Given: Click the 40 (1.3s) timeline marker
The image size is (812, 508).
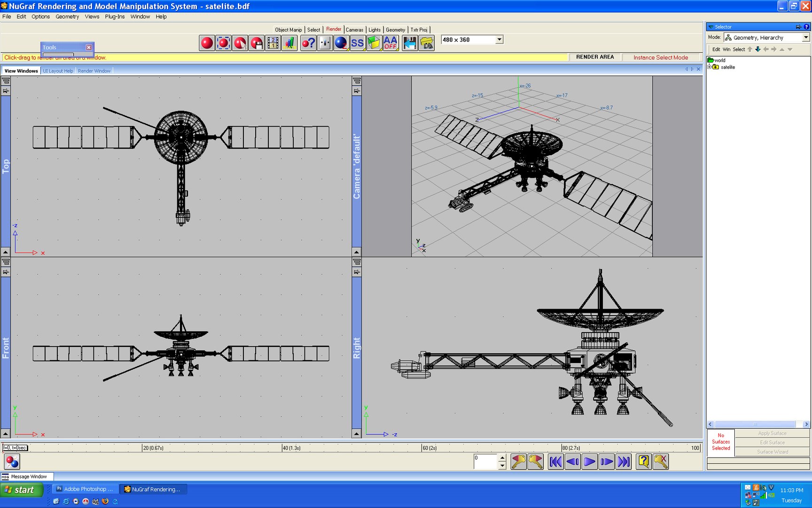Looking at the screenshot, I should [x=291, y=448].
